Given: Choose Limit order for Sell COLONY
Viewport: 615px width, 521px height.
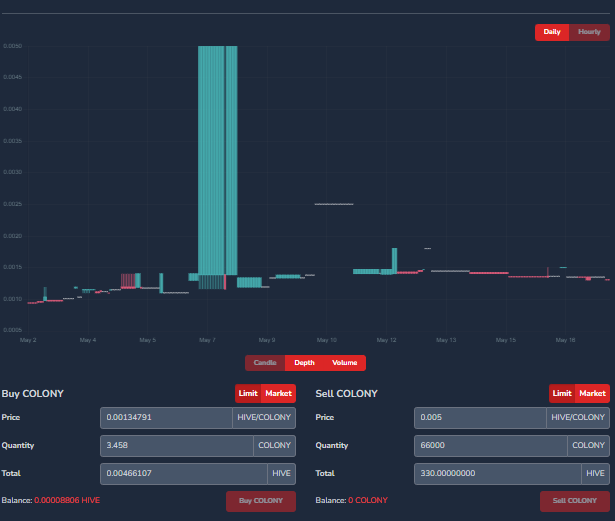Looking at the screenshot, I should coord(562,393).
